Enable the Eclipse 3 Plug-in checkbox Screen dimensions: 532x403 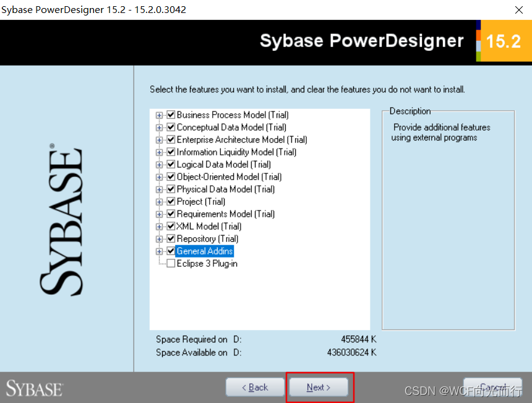tap(170, 263)
